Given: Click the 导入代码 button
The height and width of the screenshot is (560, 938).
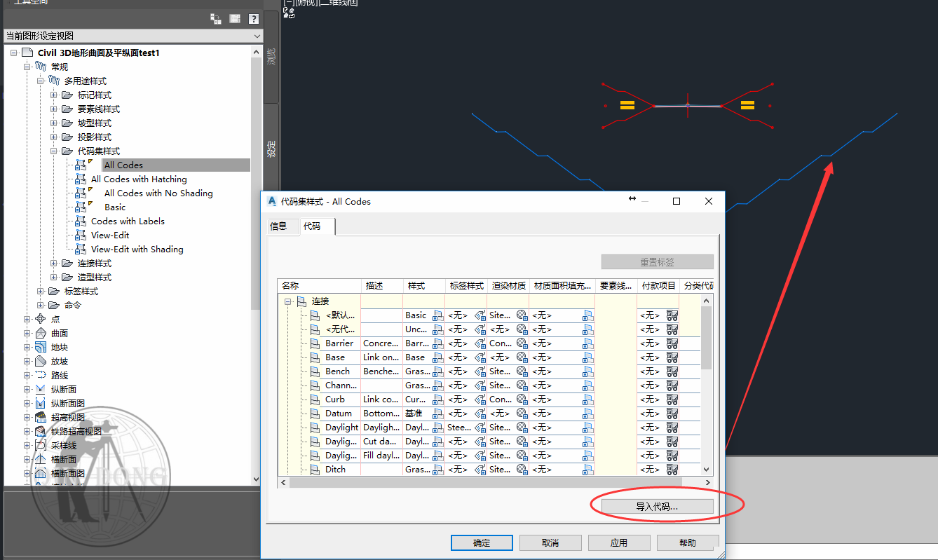Looking at the screenshot, I should [658, 506].
